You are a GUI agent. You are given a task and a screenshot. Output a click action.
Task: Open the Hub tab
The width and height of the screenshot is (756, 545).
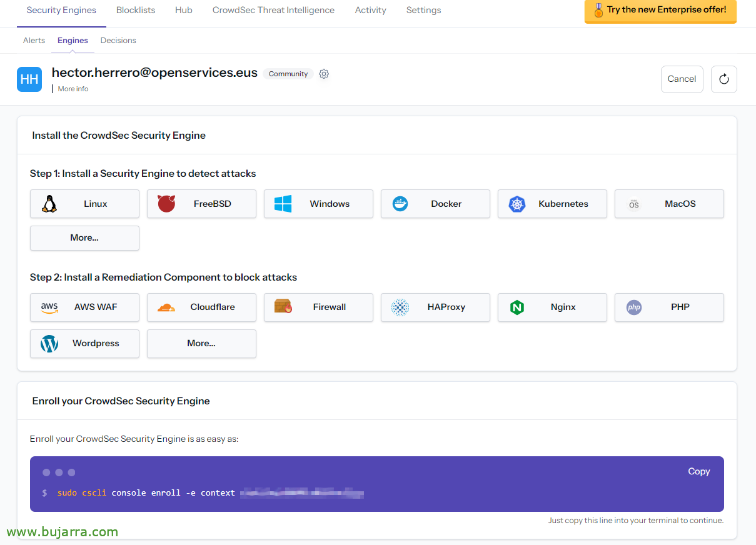coord(184,10)
